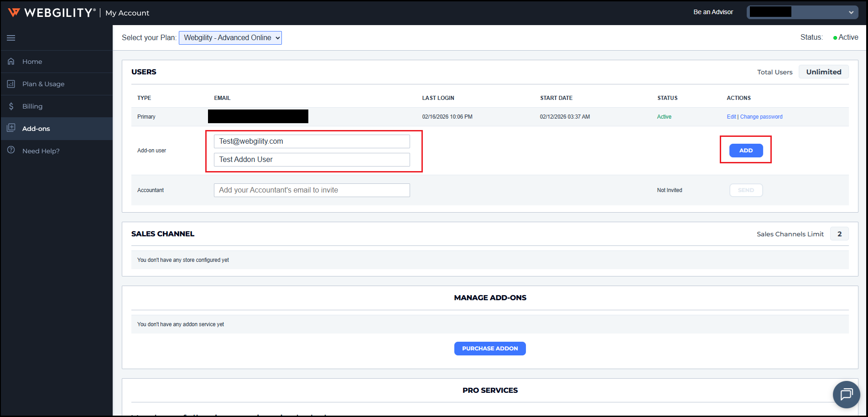
Task: Click the Be an Advisor link
Action: 713,12
